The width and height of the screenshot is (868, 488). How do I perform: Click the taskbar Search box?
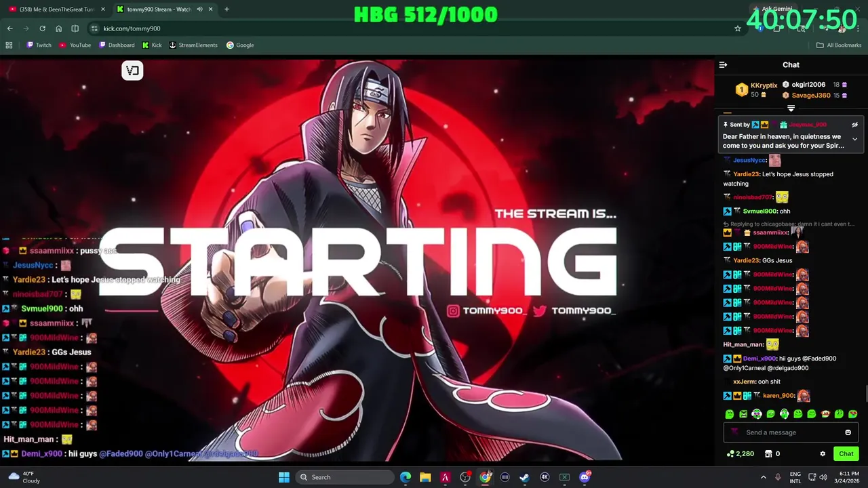click(x=346, y=477)
